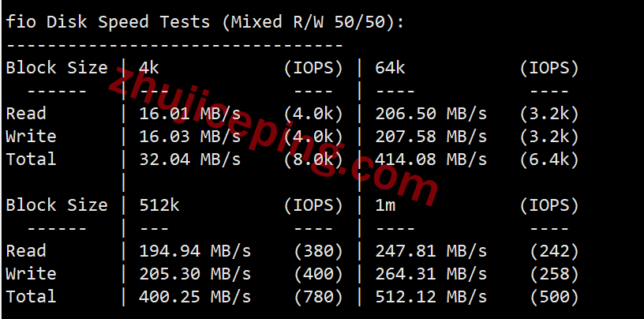Screen dimensions: 644x319
Task: Click the 4k write speed 16.03 MB/s
Action: click(x=189, y=137)
